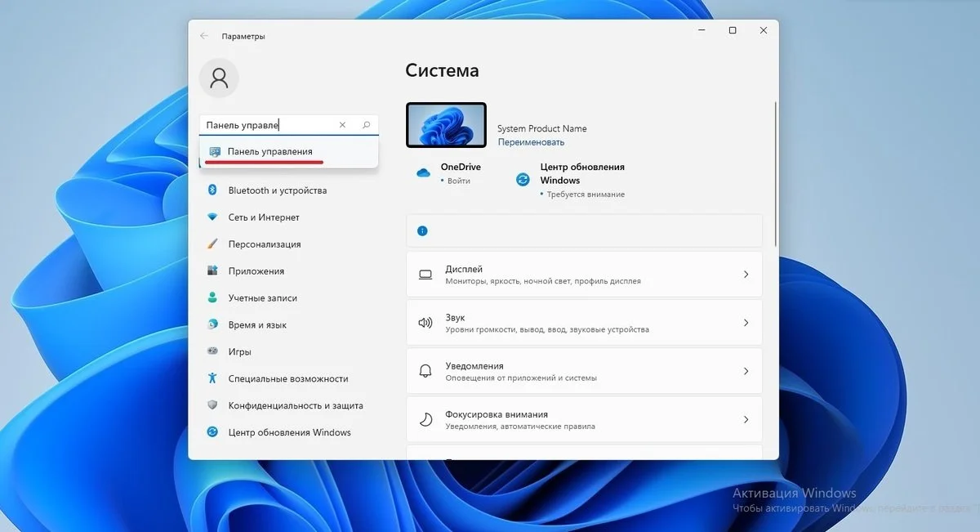The height and width of the screenshot is (532, 980).
Task: Expand Уведомления with its chevron arrow
Action: pos(746,371)
